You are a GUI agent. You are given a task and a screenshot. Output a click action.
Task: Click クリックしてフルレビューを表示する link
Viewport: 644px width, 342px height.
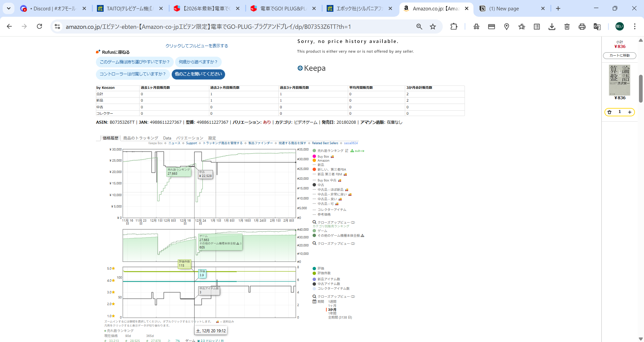point(197,46)
